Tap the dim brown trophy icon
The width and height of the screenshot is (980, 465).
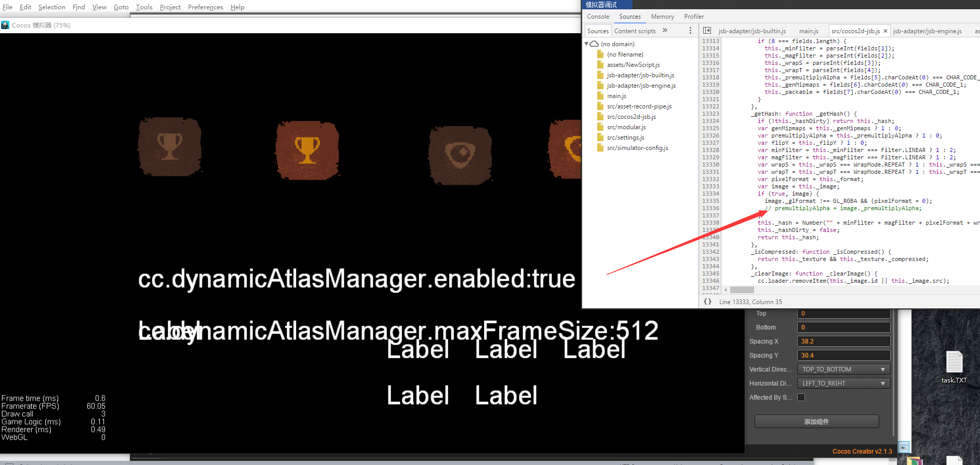point(170,147)
